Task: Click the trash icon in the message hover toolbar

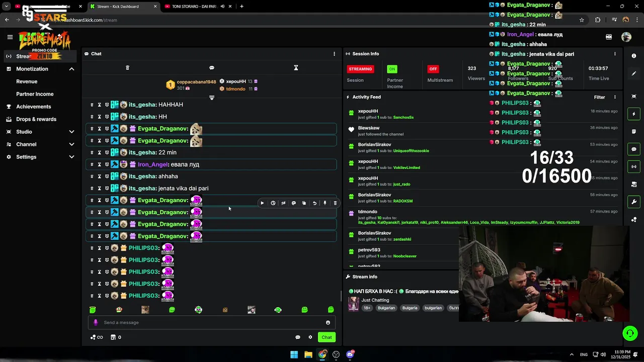Action: [335, 203]
